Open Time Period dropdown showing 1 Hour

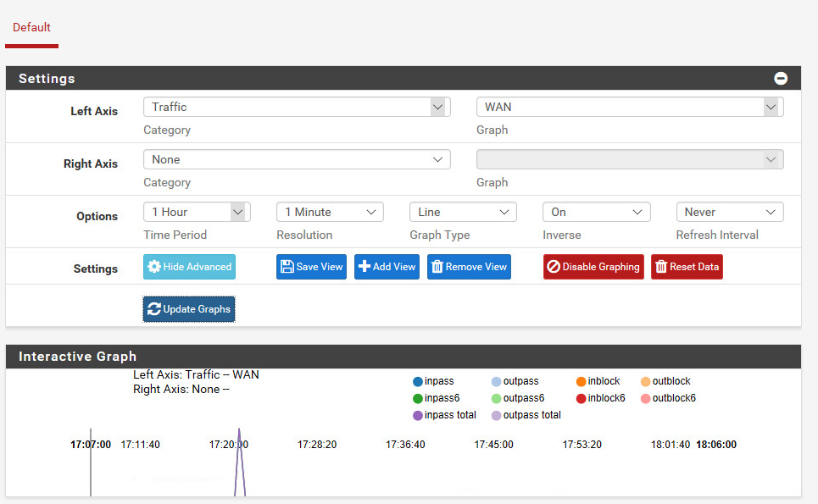click(197, 212)
